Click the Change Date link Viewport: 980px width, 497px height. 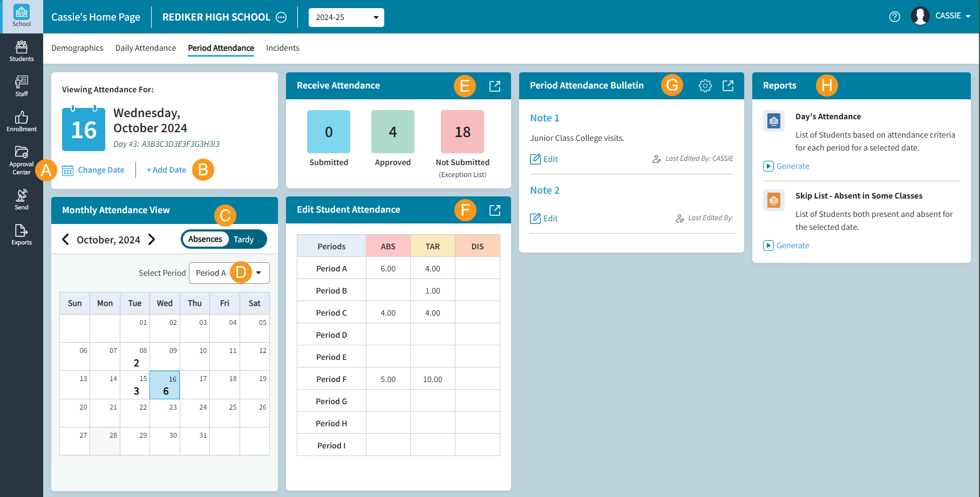(x=100, y=169)
